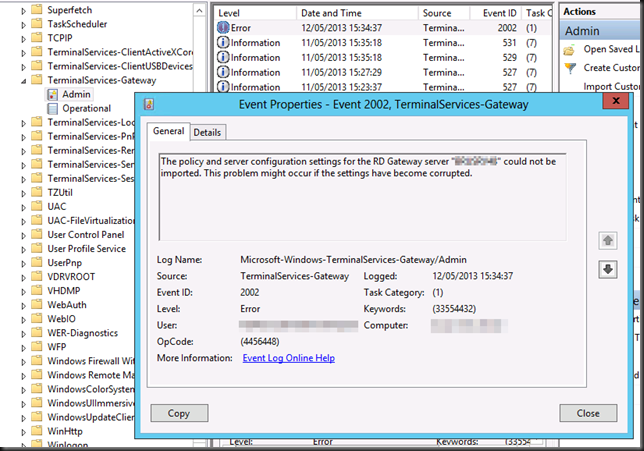Click the UserPnp folder icon
Viewport: 644px width, 451px height.
37,262
